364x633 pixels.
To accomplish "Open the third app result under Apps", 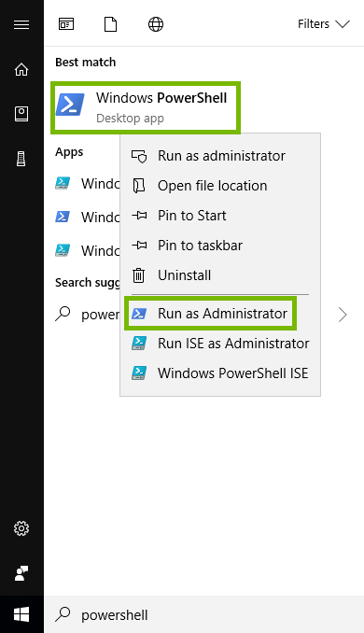I will click(x=88, y=251).
